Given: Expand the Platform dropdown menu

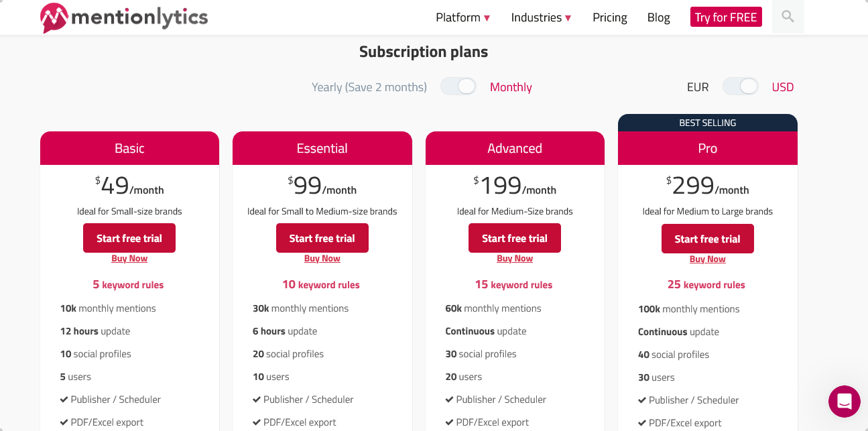Looking at the screenshot, I should click(463, 17).
